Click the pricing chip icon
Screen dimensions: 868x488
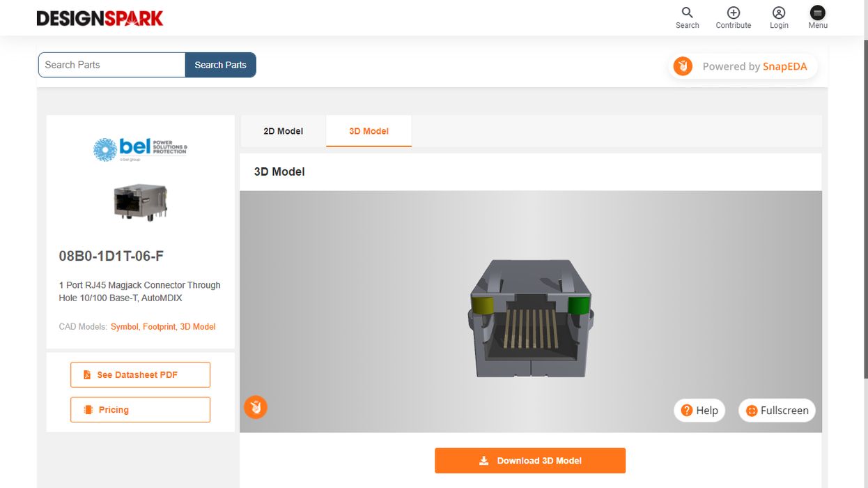tap(88, 409)
